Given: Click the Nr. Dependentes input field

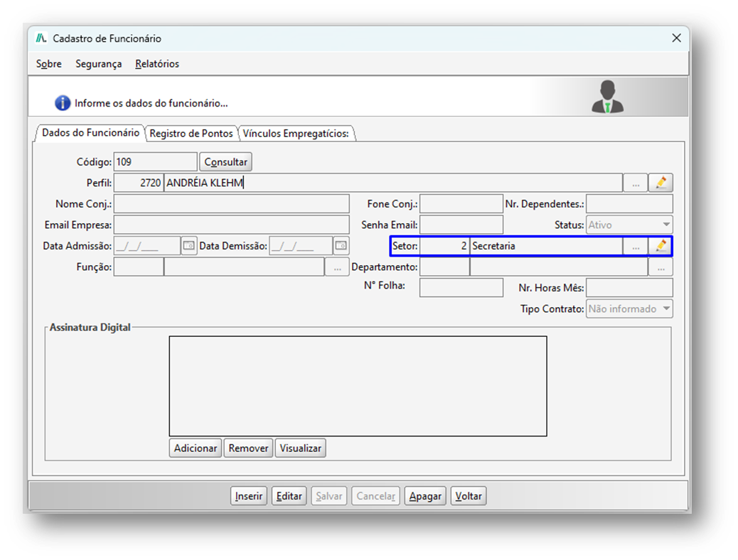Looking at the screenshot, I should [629, 204].
